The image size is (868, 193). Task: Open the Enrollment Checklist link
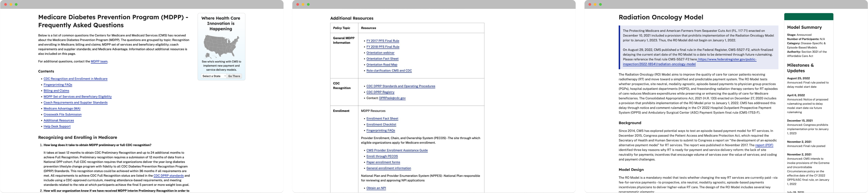[x=381, y=124]
